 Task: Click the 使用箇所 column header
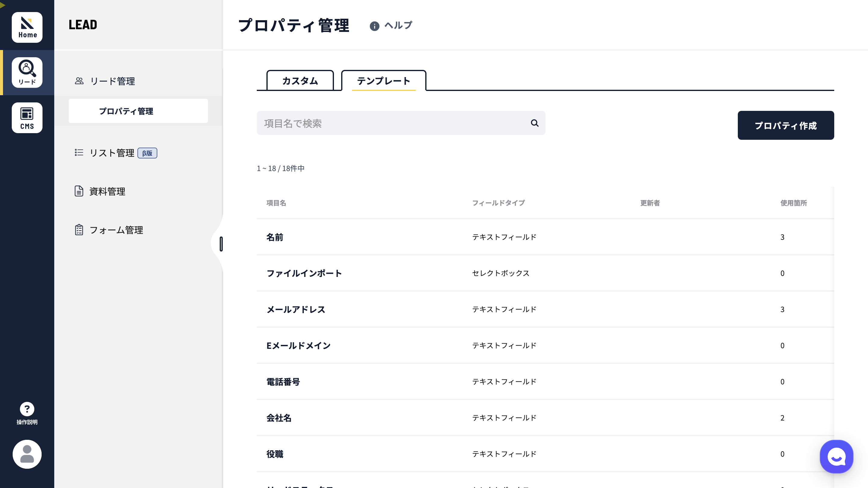(794, 203)
